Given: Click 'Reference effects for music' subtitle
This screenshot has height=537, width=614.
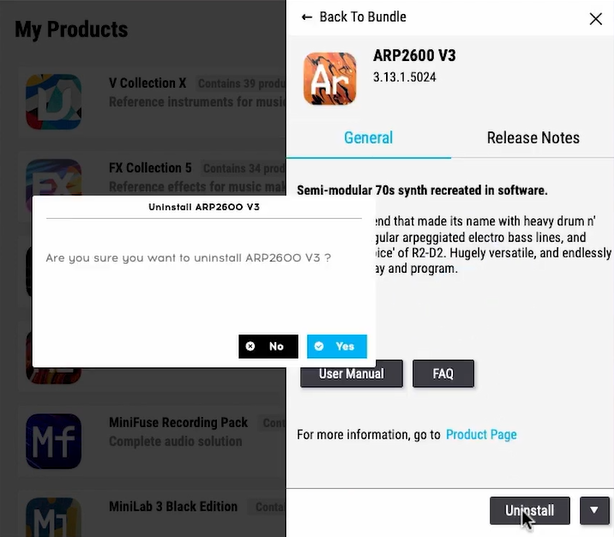Looking at the screenshot, I should point(197,186).
